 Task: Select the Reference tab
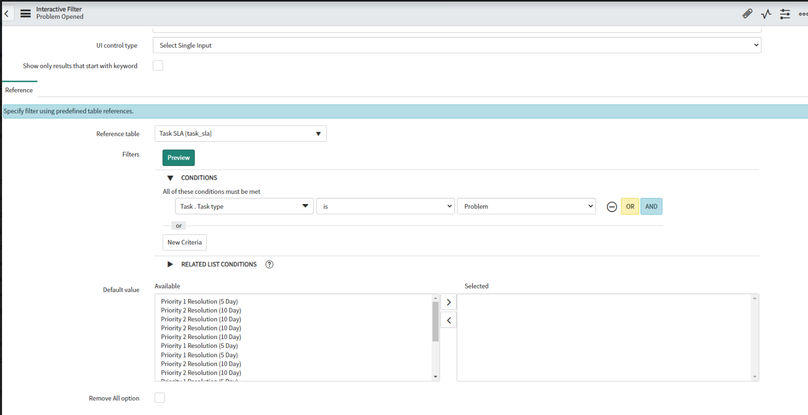[x=19, y=90]
